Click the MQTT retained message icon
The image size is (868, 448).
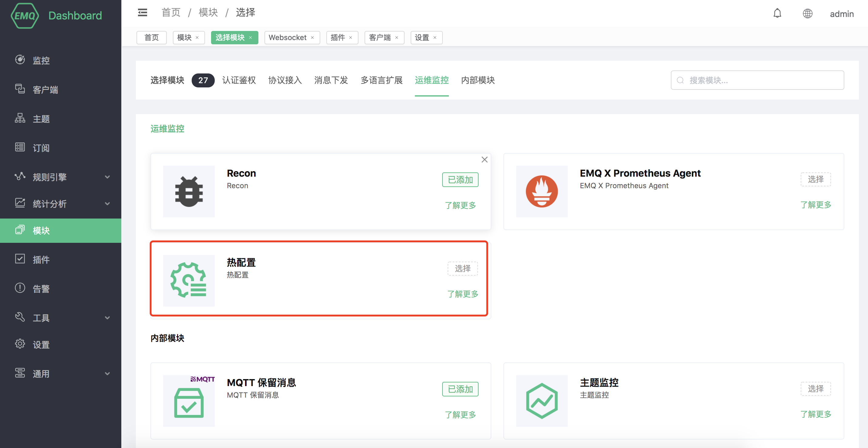[189, 401]
